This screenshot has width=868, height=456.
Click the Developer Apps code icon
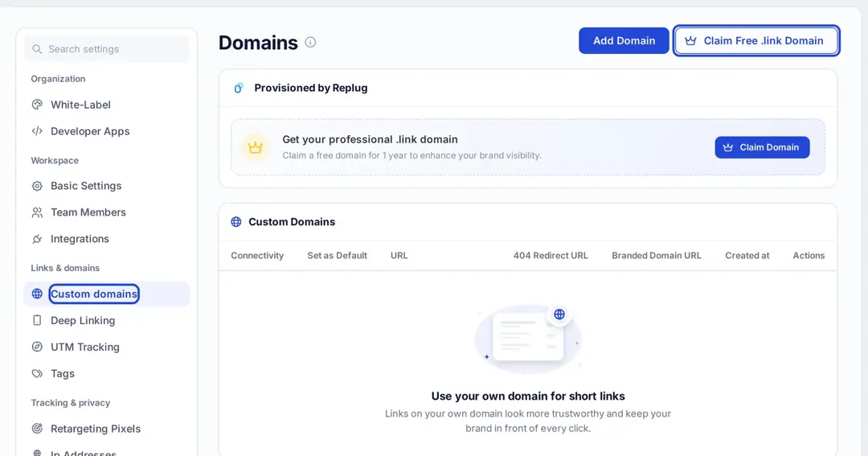[37, 131]
